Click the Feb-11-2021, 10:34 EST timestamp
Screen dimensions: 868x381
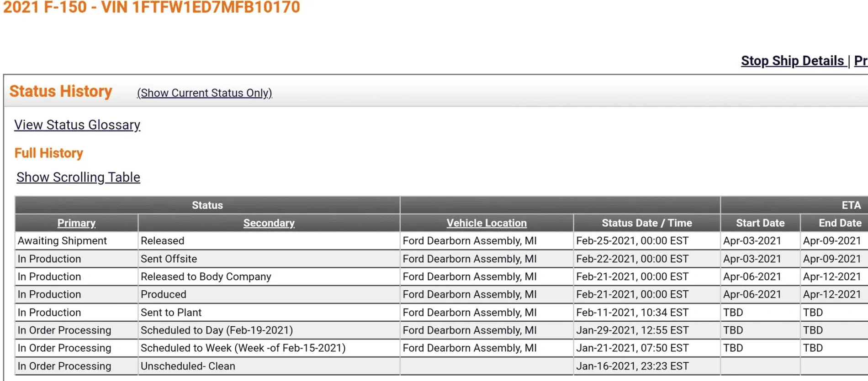632,313
